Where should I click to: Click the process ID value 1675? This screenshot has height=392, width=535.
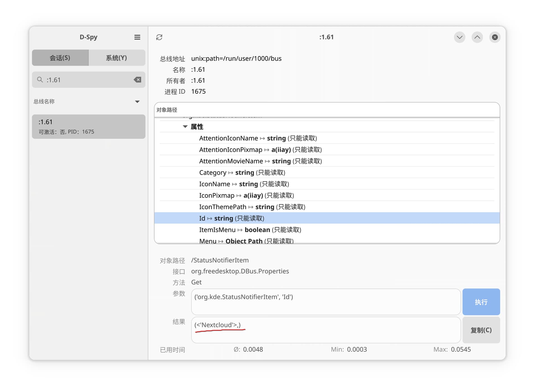198,91
